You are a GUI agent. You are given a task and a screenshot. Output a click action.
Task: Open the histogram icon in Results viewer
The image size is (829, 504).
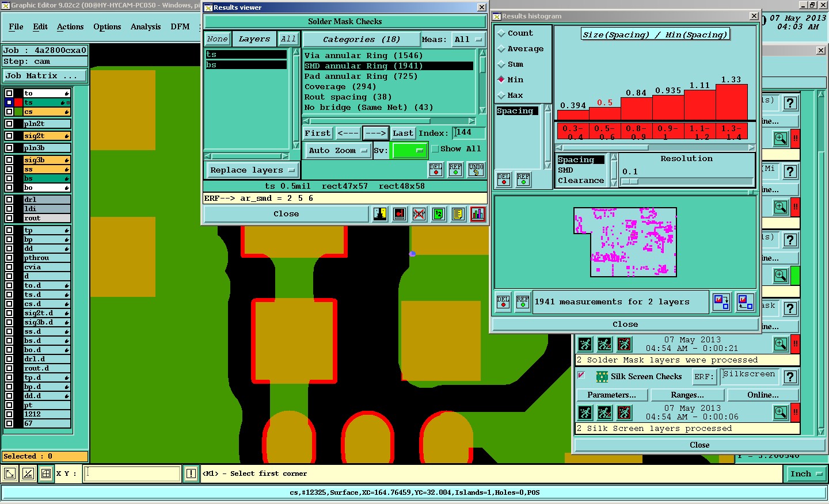(477, 214)
